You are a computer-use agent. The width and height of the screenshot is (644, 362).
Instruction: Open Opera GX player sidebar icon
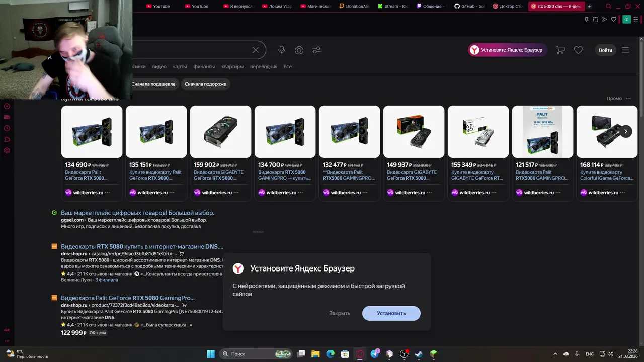[x=7, y=106]
